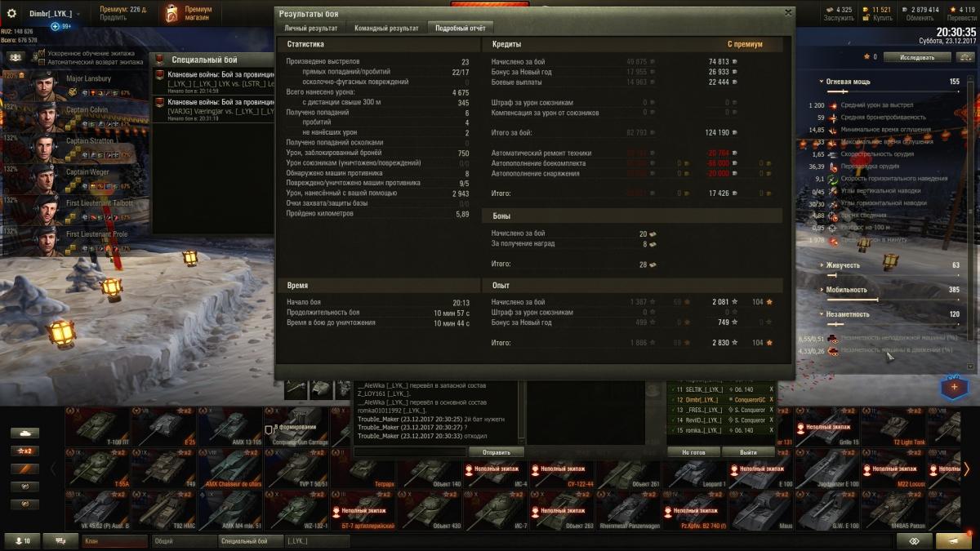This screenshot has width=980, height=551.
Task: Open the blue gift box plus icon
Action: (x=953, y=386)
